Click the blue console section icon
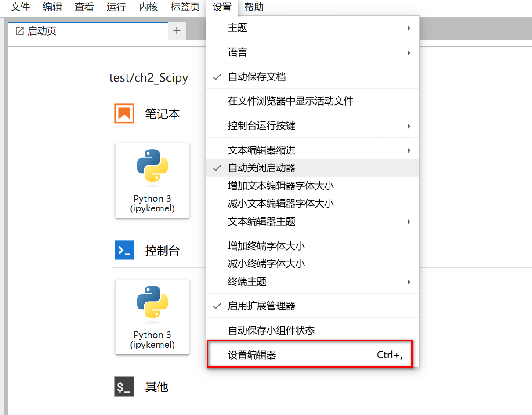 coord(124,250)
